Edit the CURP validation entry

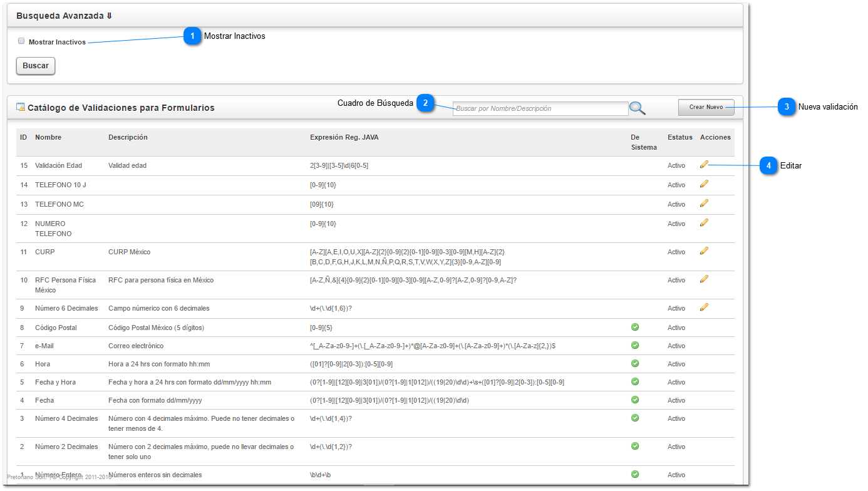[704, 251]
